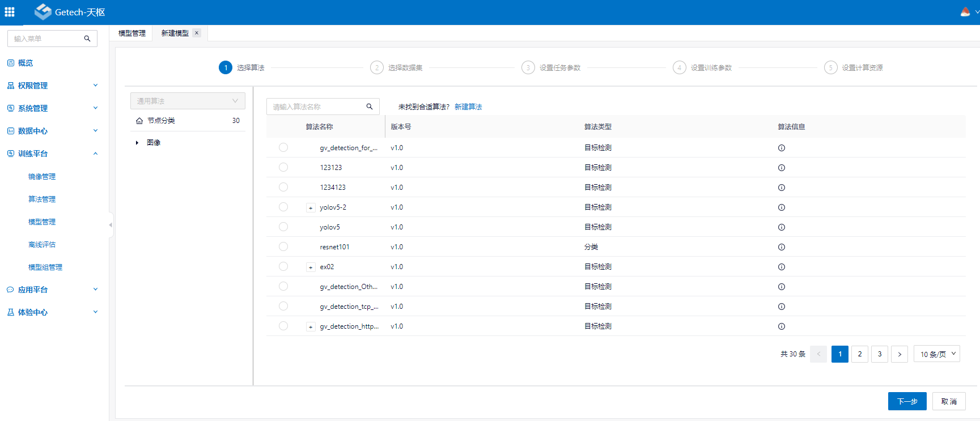980x421 pixels.
Task: Click the 节点分类 home icon
Action: tap(139, 121)
